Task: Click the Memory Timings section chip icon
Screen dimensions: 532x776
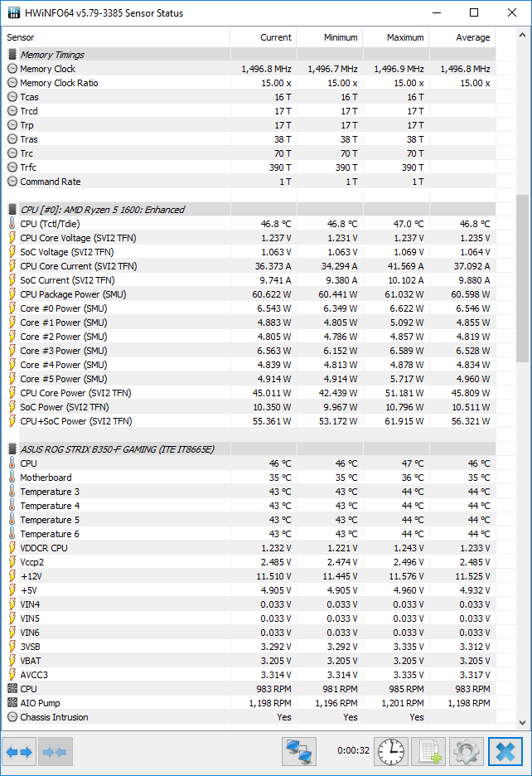Action: 12,55
